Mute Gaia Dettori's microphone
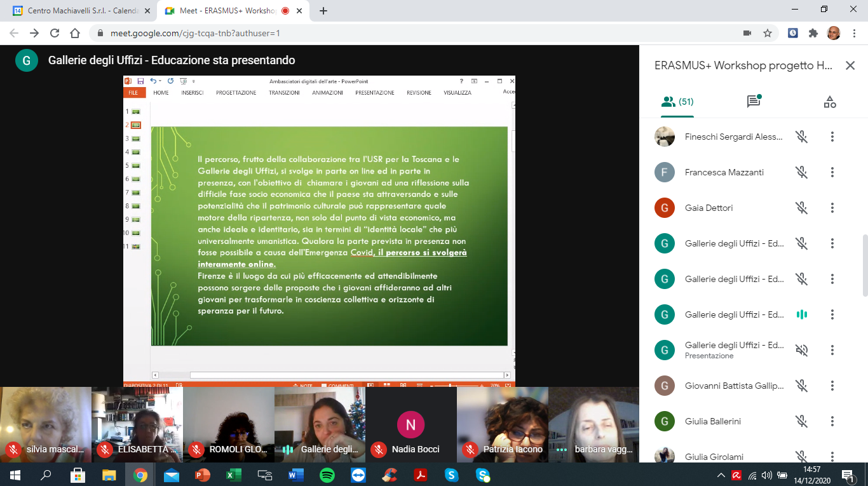 (x=801, y=208)
